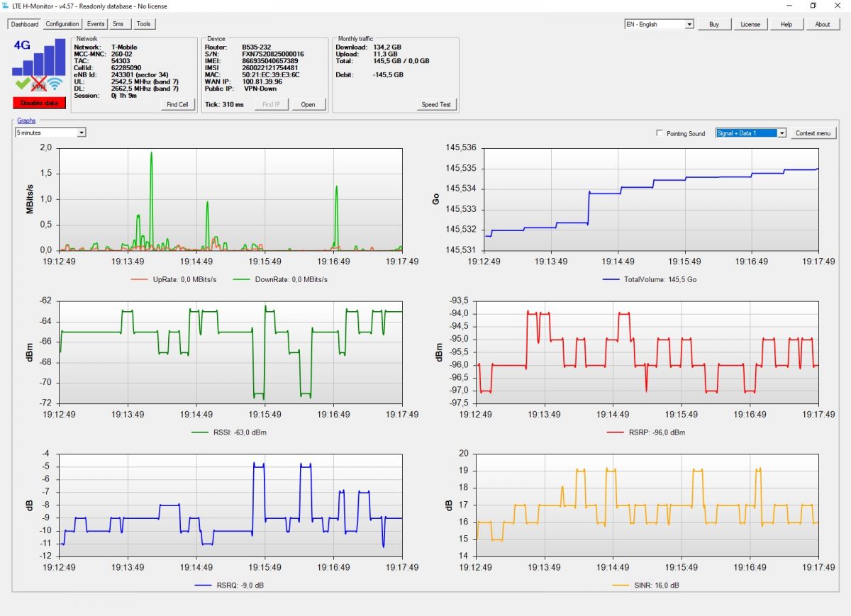Switch to the Configuration tab
Image resolution: width=851 pixels, height=616 pixels.
(x=62, y=24)
